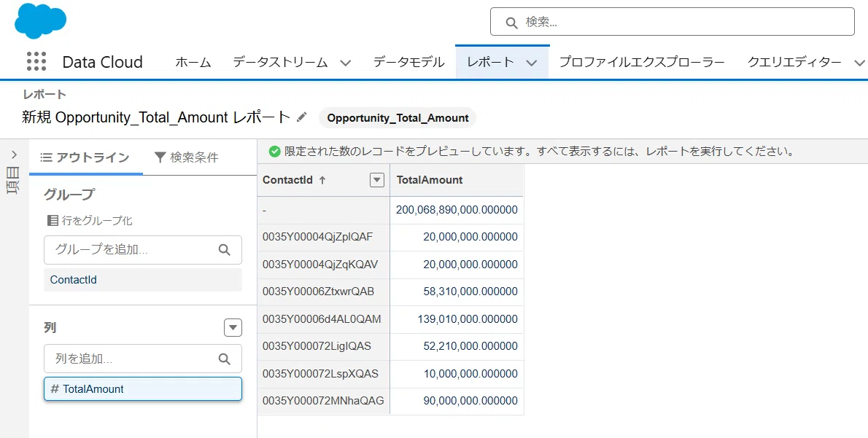Click the 列を追加 input field
Viewport: 868px width, 438px height.
(143, 359)
